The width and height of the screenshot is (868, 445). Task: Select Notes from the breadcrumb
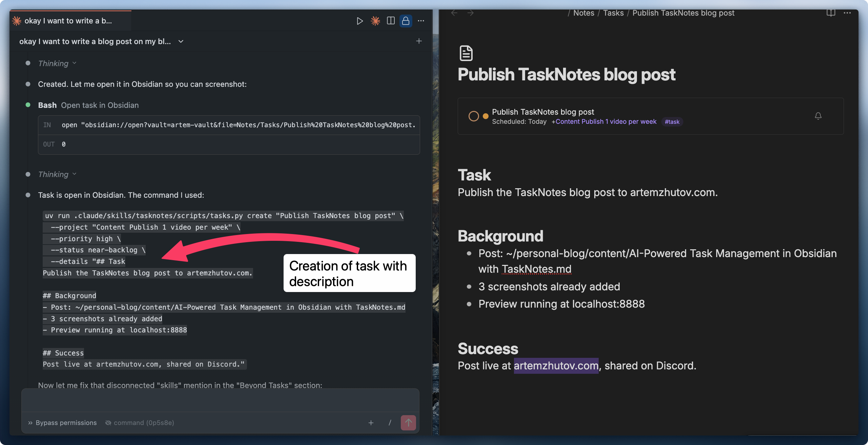(583, 13)
